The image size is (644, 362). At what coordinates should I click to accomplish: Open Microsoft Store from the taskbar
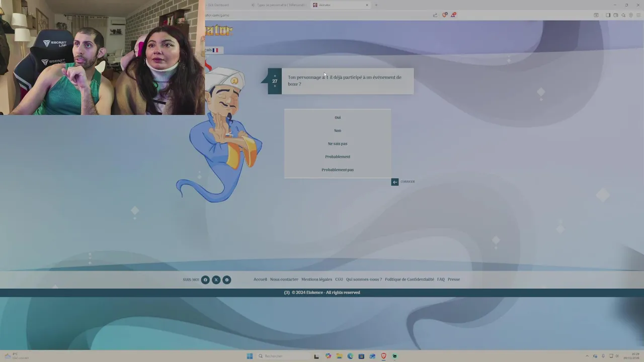361,356
